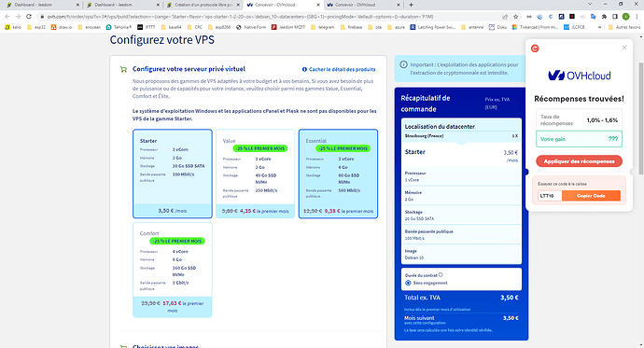Click the Votre gain box
Screen dimensions: 644x348
click(x=579, y=139)
